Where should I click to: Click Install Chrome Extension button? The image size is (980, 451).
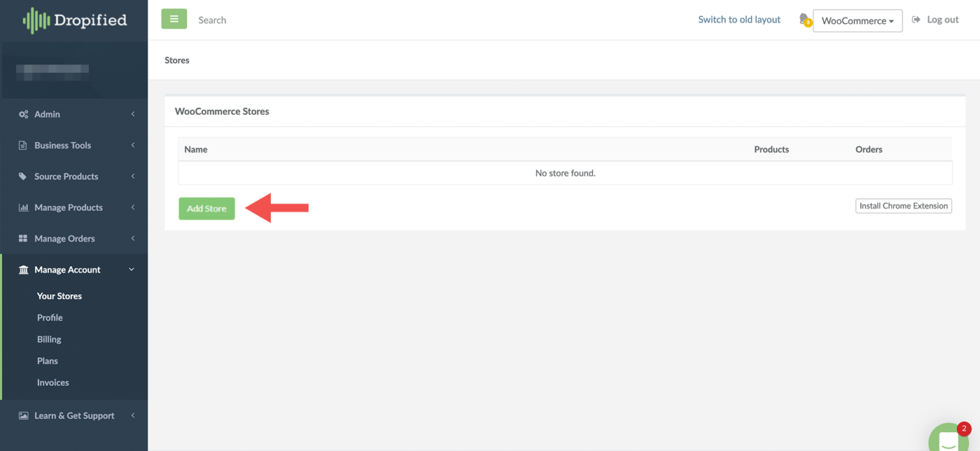click(904, 206)
